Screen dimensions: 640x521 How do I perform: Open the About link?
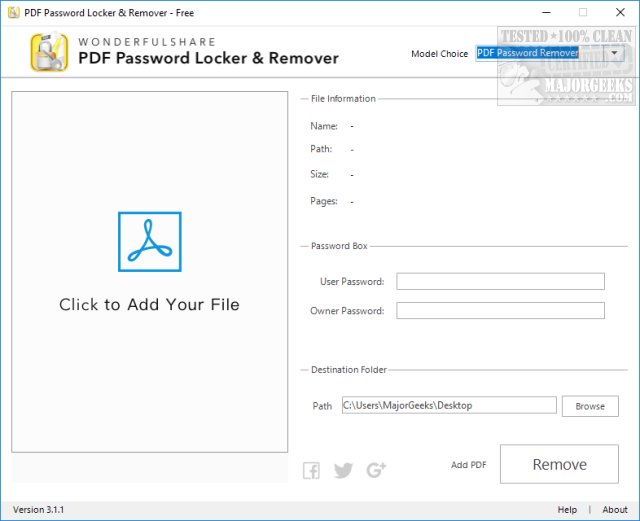coord(615,510)
